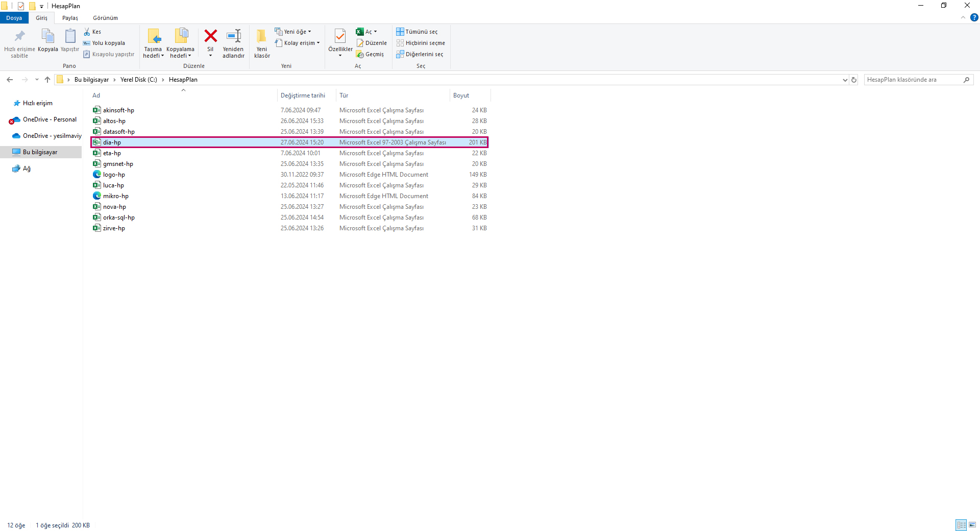Select the altos-hp file
Image resolution: width=980 pixels, height=531 pixels.
pyautogui.click(x=289, y=121)
